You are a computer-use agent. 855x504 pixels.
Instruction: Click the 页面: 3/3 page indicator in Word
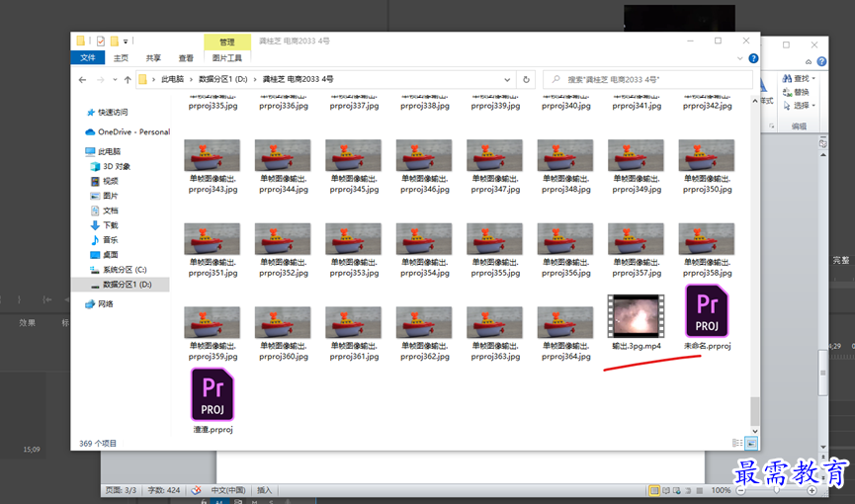[x=121, y=490]
